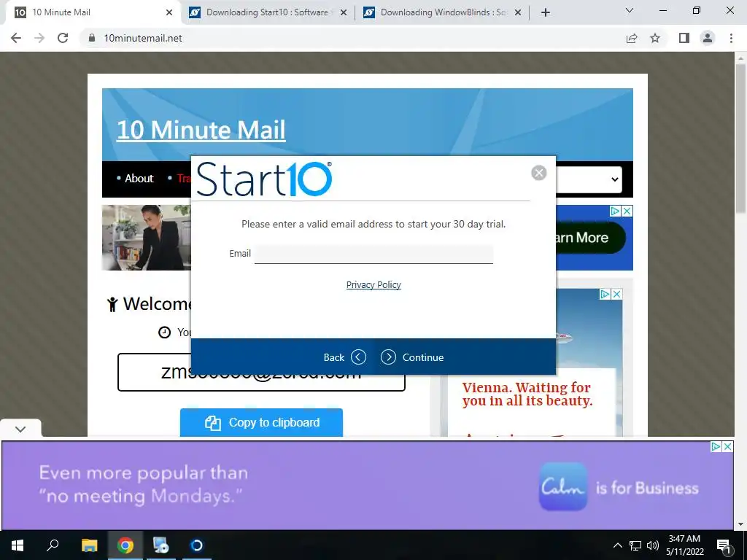Open AdChoices on Vienna ad

coord(605,295)
